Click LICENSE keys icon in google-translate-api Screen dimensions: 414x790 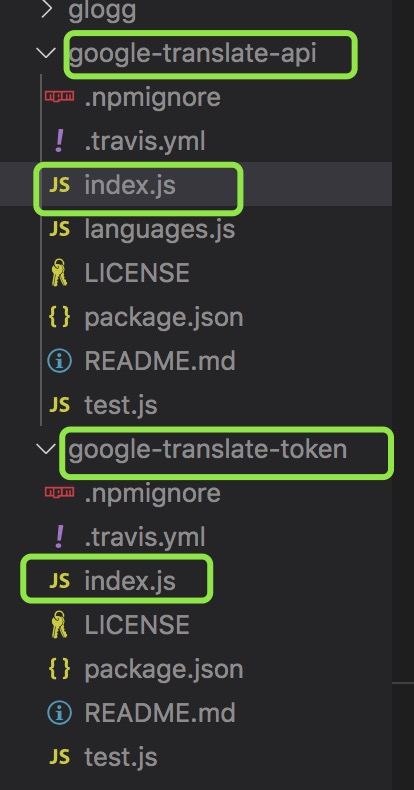pos(59,273)
